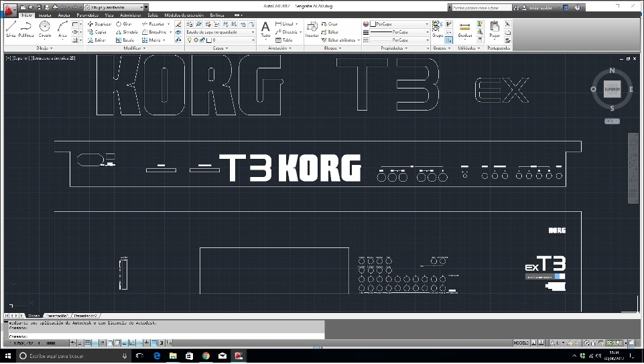Select the Polilínea tool
Viewport: 644px width, 364px height.
pos(26,29)
